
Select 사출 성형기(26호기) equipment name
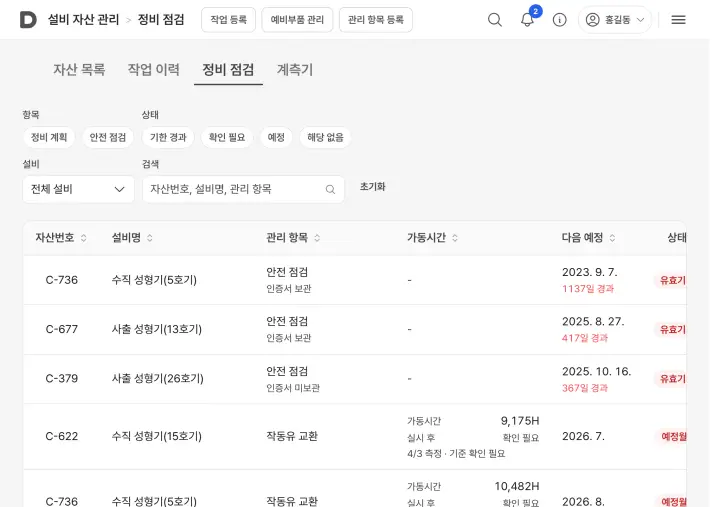[x=158, y=378]
